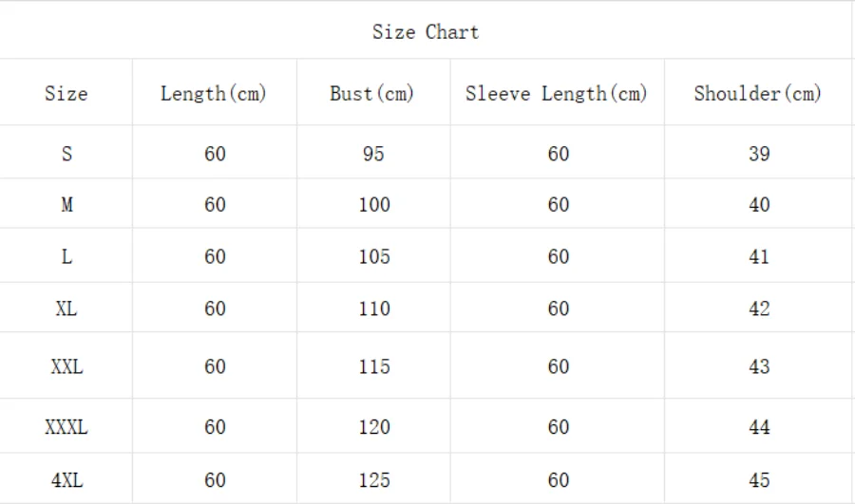Click the Size Chart title
The width and height of the screenshot is (855, 504).
425,32
